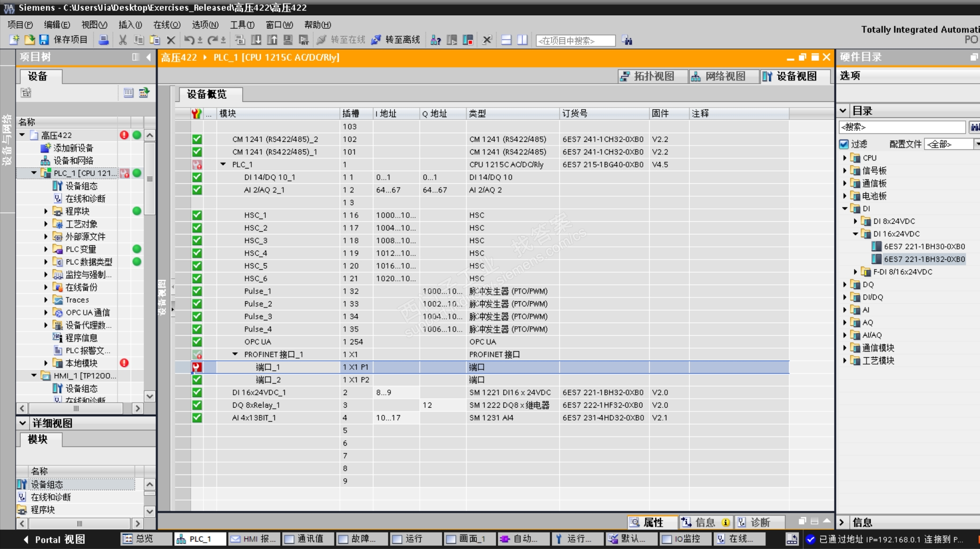Open the 工具 menu
The width and height of the screenshot is (980, 549).
(242, 25)
